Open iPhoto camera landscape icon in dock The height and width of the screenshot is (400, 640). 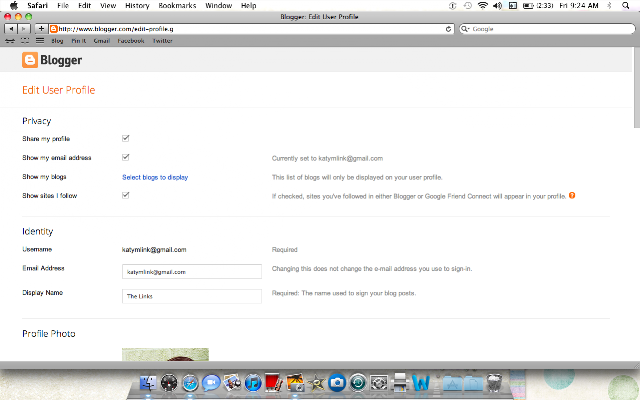click(x=295, y=383)
